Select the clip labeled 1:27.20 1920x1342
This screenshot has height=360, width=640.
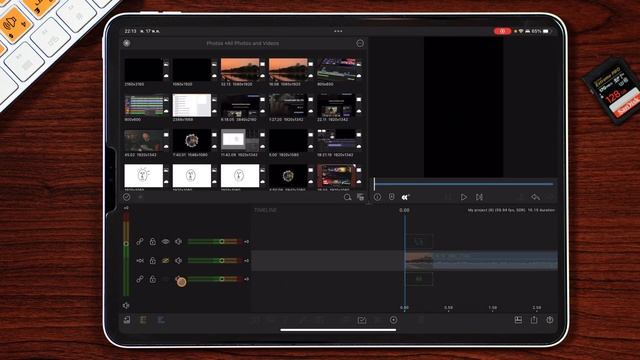288,105
